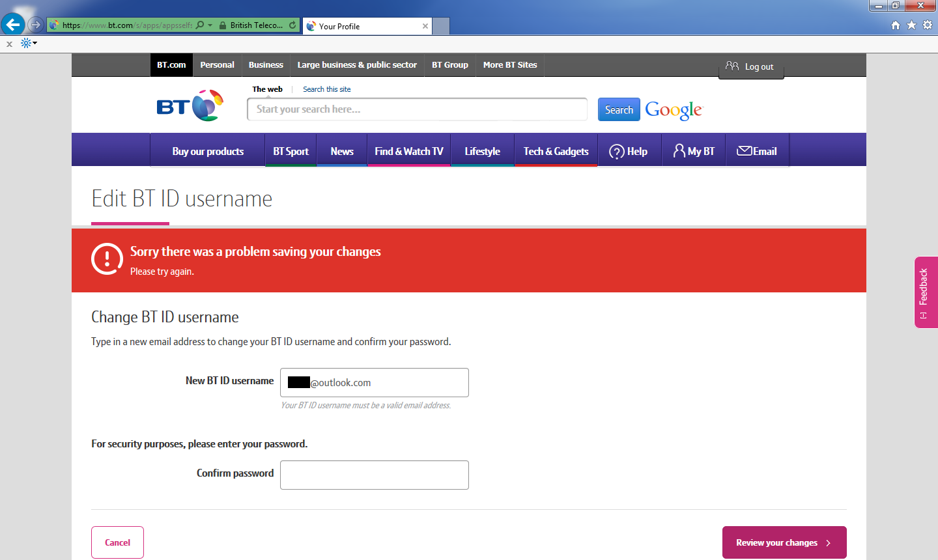Go back using the browser back arrow

13,24
